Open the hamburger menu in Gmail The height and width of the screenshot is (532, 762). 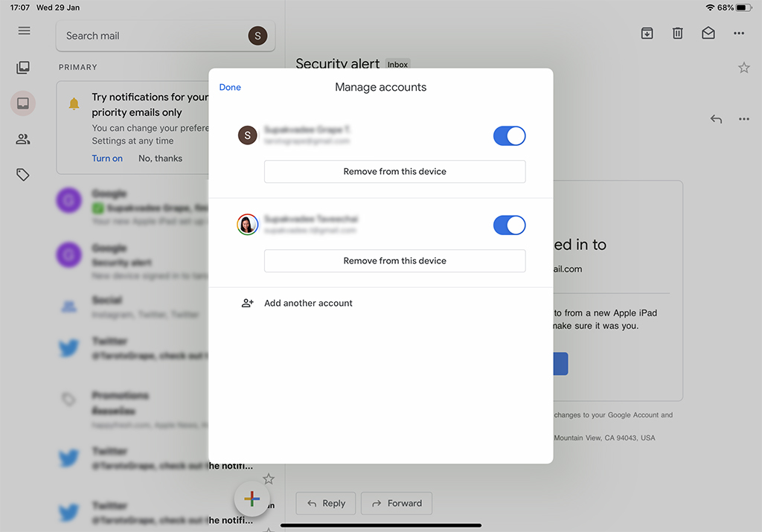click(24, 31)
